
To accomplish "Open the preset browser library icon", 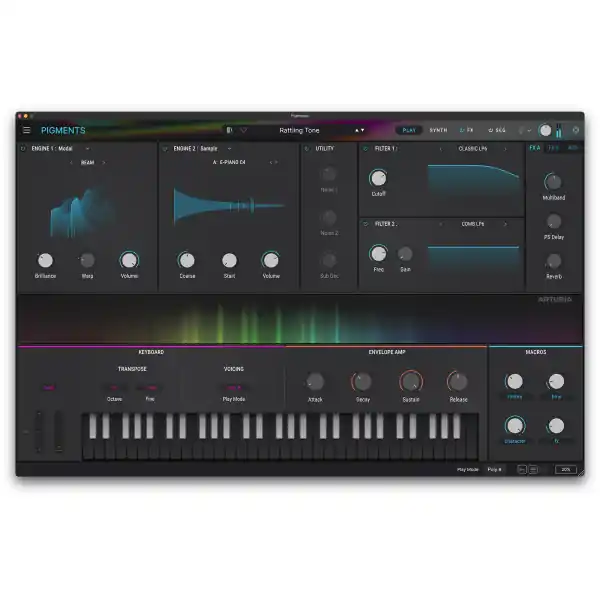I will [229, 130].
